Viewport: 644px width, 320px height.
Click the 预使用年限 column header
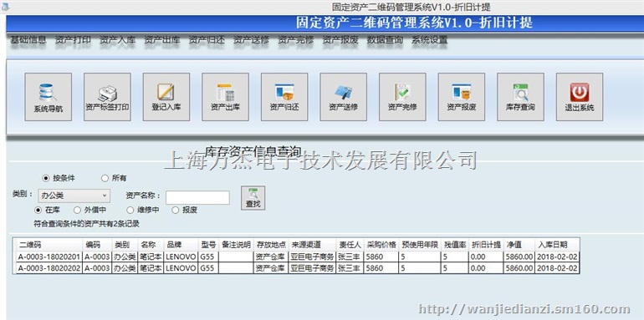(x=420, y=245)
